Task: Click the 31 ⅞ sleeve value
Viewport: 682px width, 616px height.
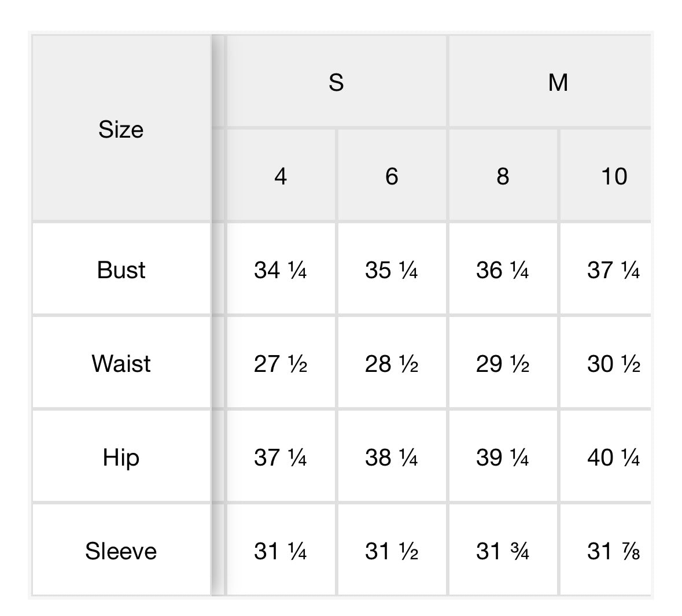Action: (x=613, y=551)
